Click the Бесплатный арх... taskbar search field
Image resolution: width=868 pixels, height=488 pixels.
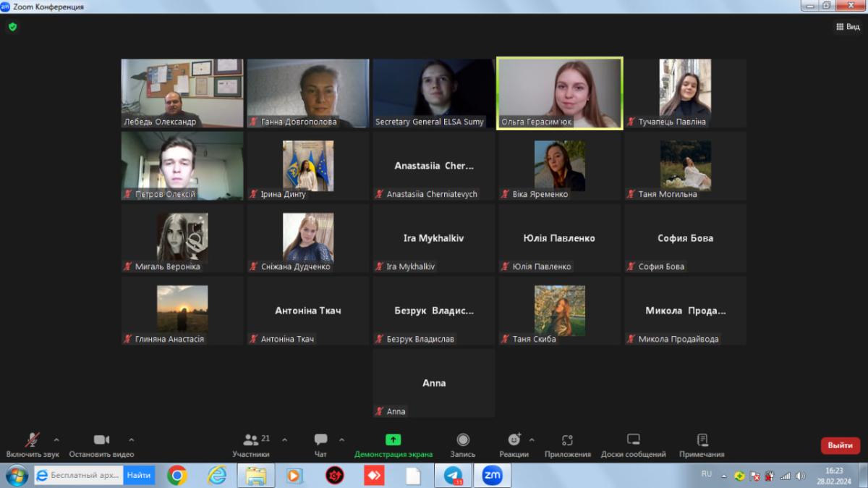78,475
